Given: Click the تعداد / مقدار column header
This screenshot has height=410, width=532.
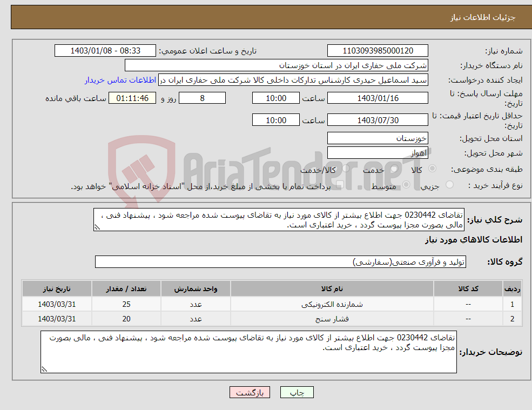Looking at the screenshot, I should pos(126,289).
